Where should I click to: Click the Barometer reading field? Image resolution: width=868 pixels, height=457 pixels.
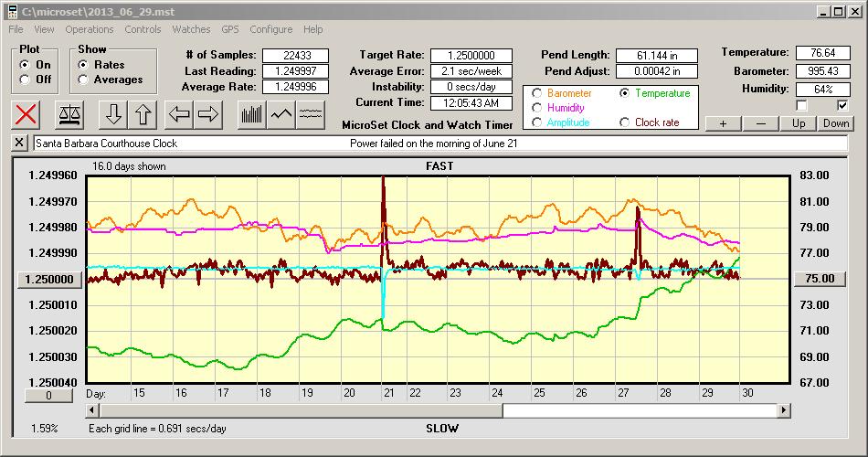(822, 71)
